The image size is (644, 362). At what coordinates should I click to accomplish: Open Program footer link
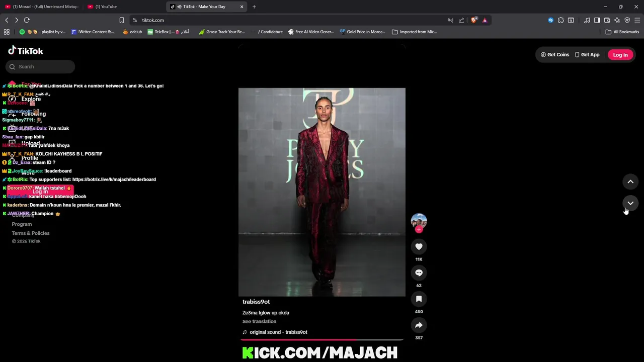(22, 224)
